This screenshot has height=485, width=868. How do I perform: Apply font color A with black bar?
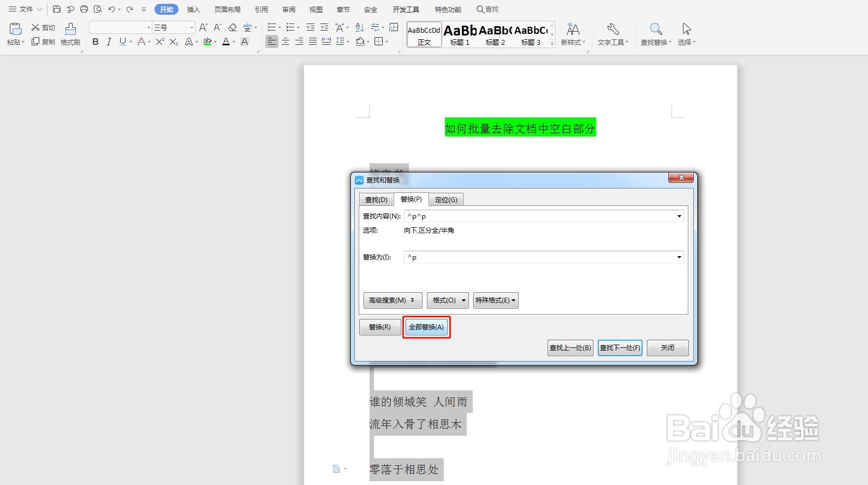226,42
